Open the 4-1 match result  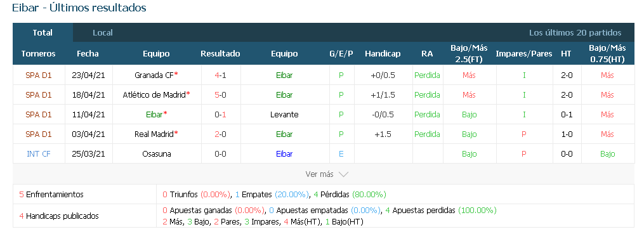click(221, 75)
